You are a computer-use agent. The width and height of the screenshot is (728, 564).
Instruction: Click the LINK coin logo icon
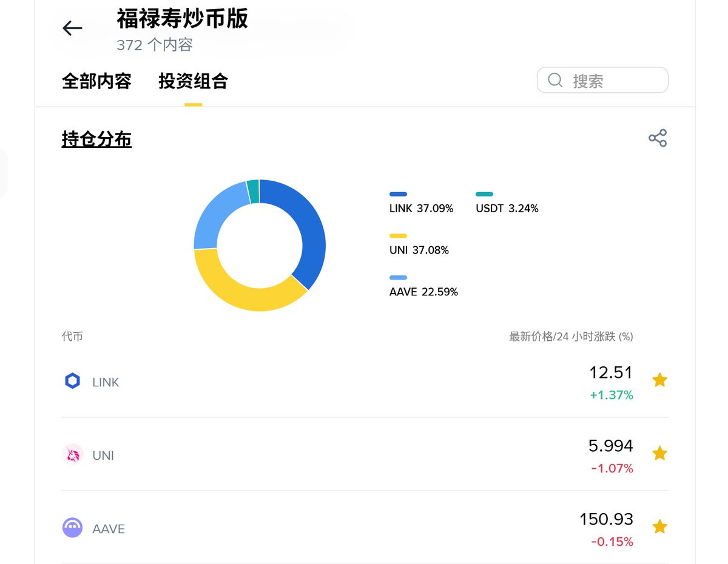[72, 381]
